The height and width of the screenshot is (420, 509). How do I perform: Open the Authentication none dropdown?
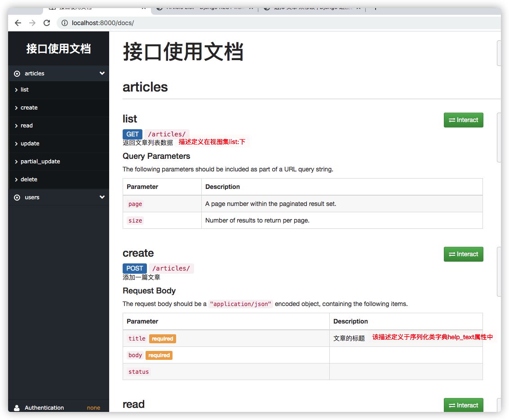(x=93, y=408)
